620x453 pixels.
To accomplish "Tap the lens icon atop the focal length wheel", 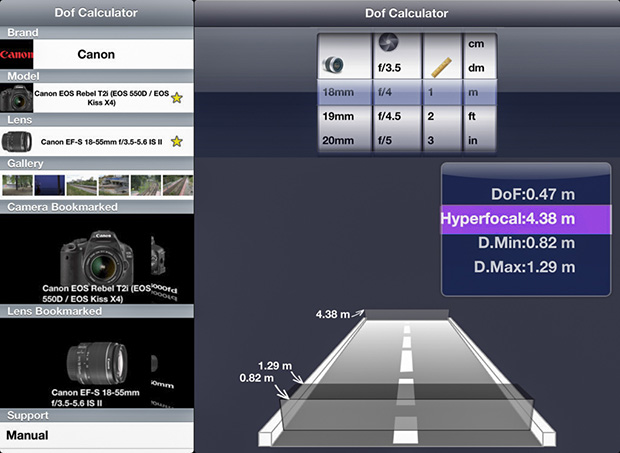I will [333, 64].
